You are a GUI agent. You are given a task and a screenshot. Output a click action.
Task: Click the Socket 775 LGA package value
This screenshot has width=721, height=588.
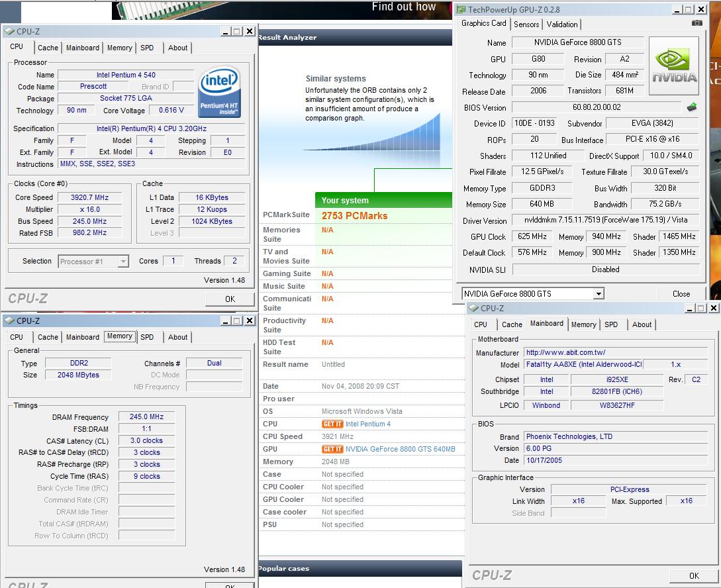point(126,98)
